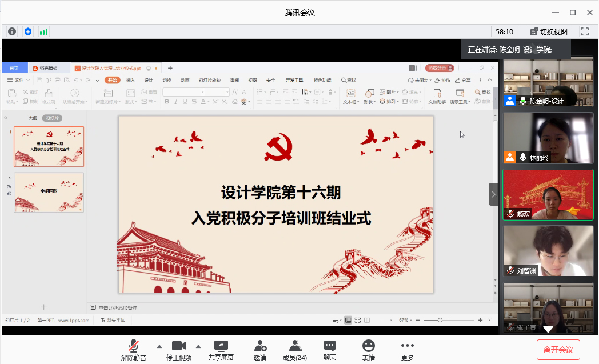Add slide with plus below thumbnails
The height and width of the screenshot is (364, 599).
click(44, 307)
